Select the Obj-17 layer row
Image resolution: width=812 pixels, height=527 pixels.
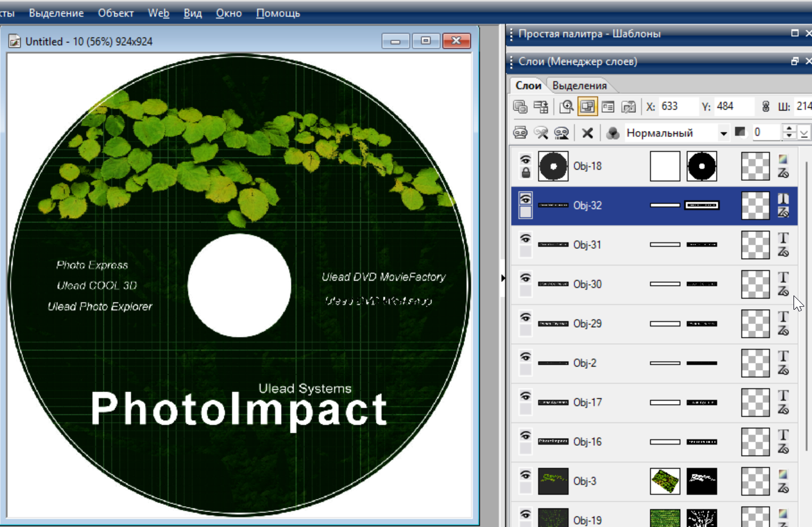654,402
